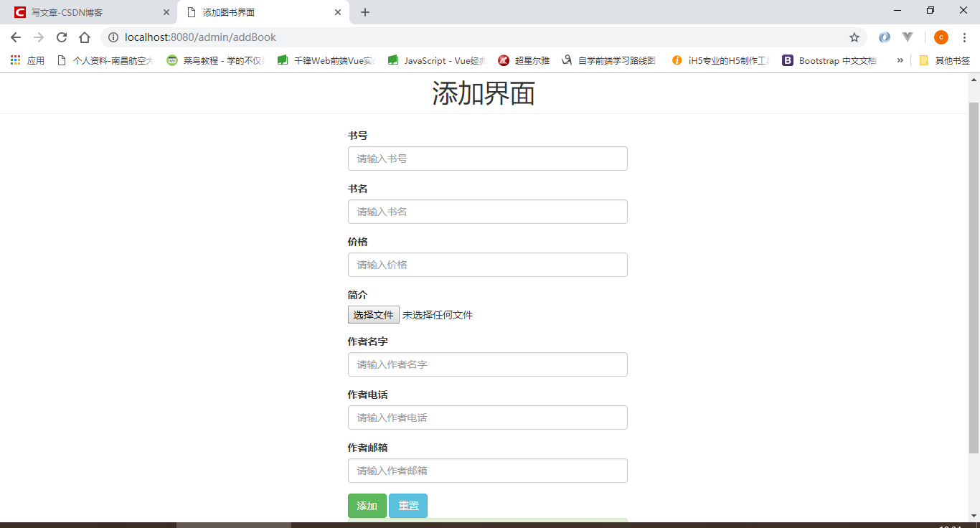Open the Bootstrap 中文文档 bookmark
The image size is (980, 528).
tap(831, 60)
